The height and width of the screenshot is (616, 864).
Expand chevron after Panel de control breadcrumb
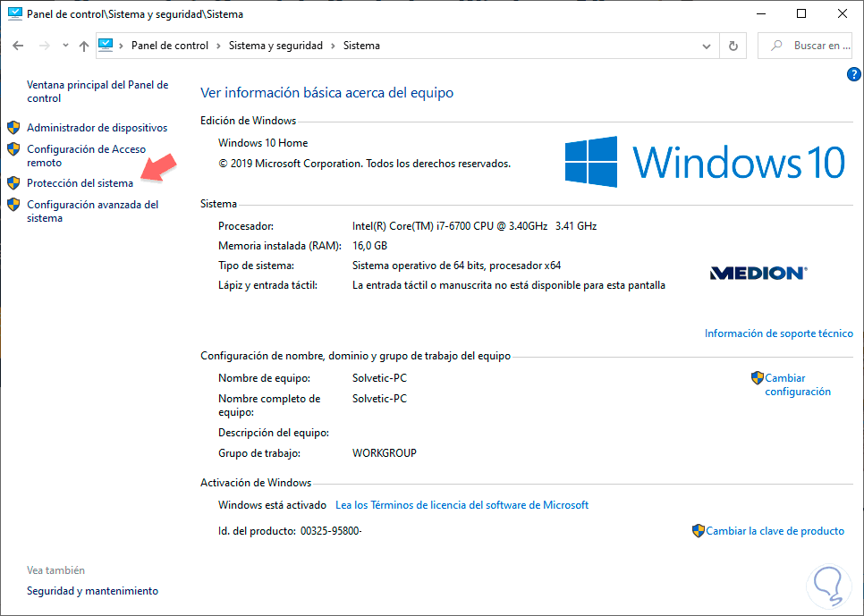[x=219, y=46]
